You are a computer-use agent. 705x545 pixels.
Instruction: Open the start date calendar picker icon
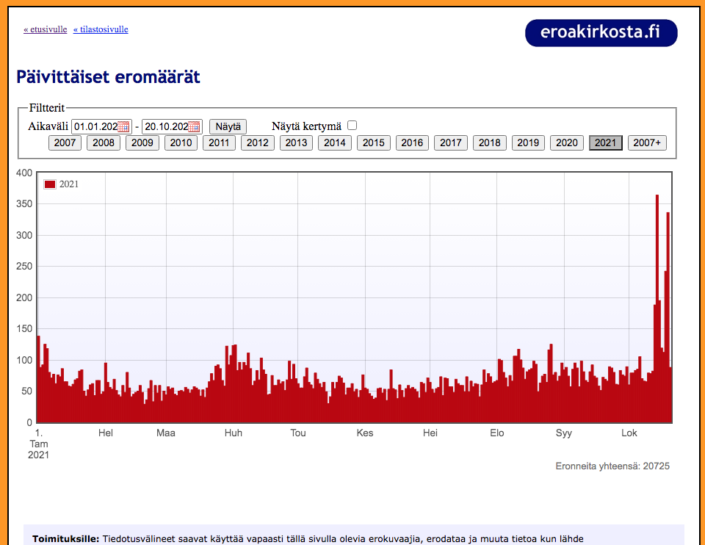(x=123, y=127)
